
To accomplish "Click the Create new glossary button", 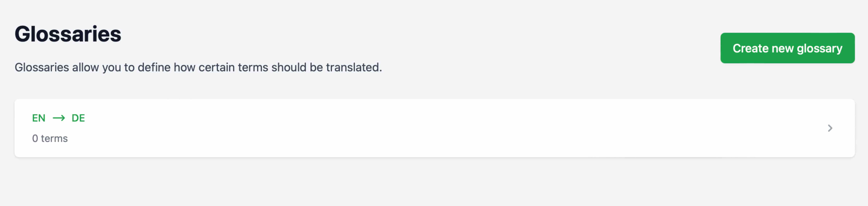I will (787, 48).
